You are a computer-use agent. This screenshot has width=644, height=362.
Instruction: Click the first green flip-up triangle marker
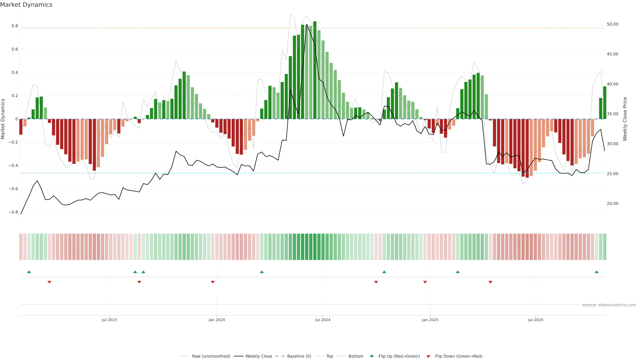[x=29, y=272]
